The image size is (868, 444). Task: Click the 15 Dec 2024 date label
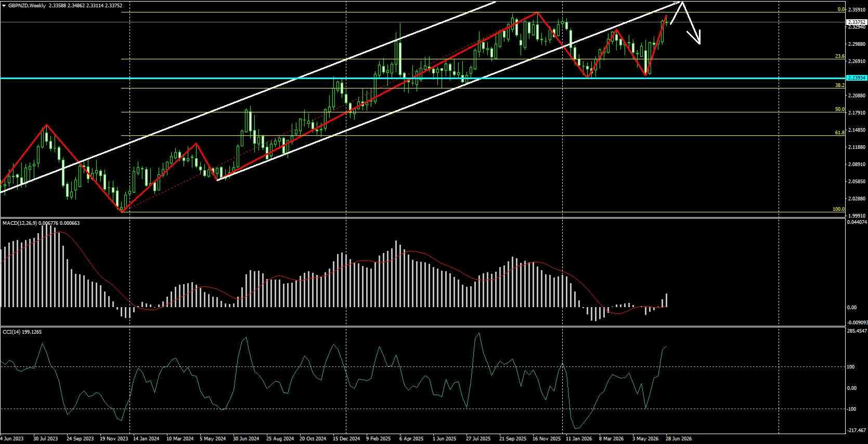pyautogui.click(x=347, y=439)
